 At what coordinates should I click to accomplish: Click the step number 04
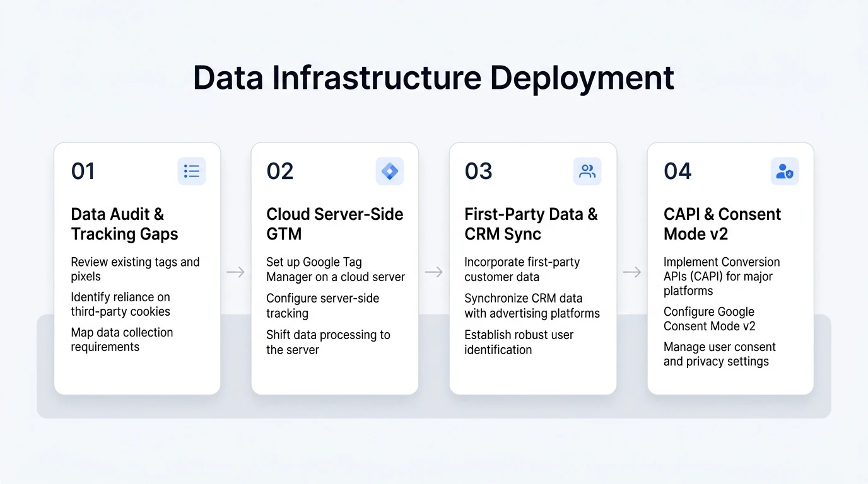677,171
